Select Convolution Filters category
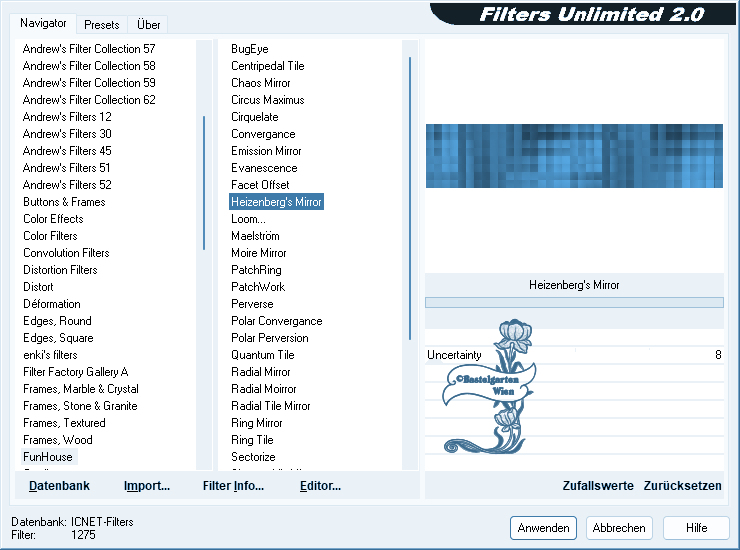The image size is (740, 550). pos(66,253)
